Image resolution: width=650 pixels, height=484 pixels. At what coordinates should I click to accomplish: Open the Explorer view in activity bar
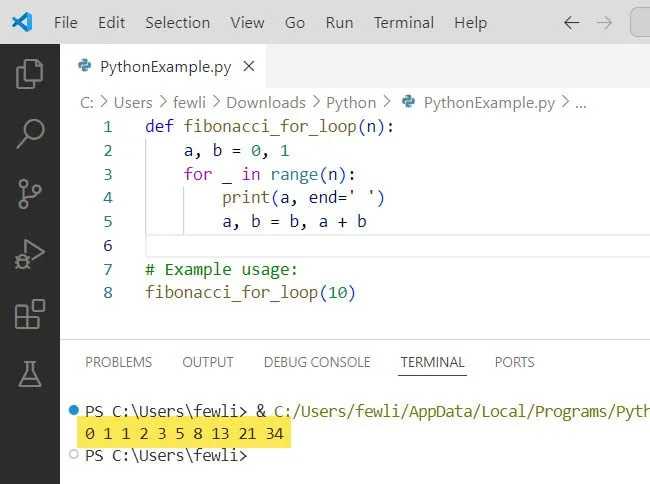[x=30, y=74]
